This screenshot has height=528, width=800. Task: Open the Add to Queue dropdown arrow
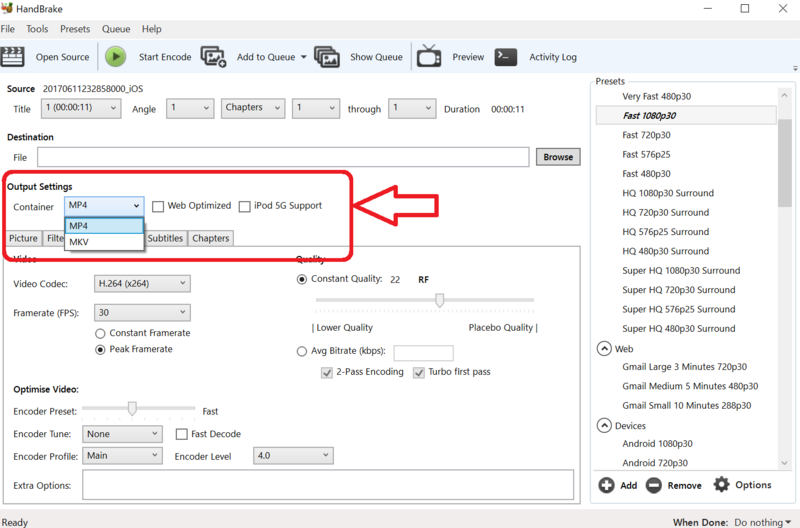[304, 57]
